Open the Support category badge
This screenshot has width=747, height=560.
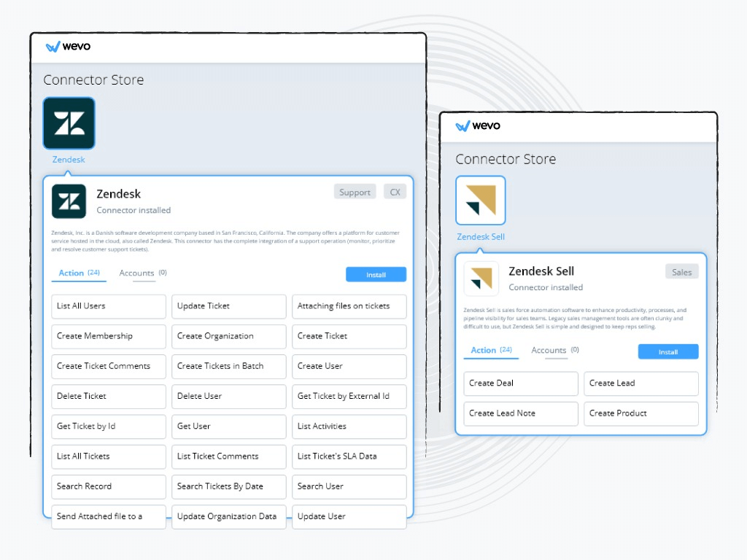[x=355, y=192]
